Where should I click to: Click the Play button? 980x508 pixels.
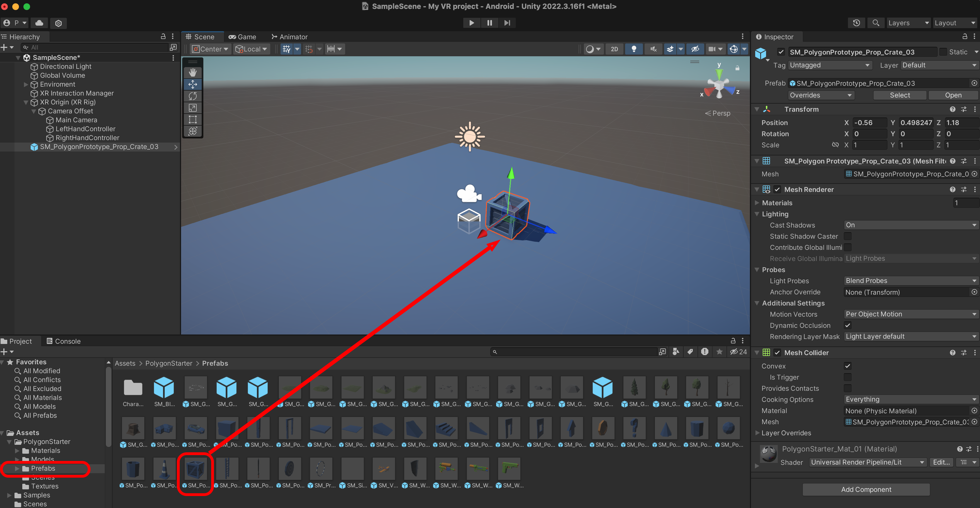click(x=471, y=23)
